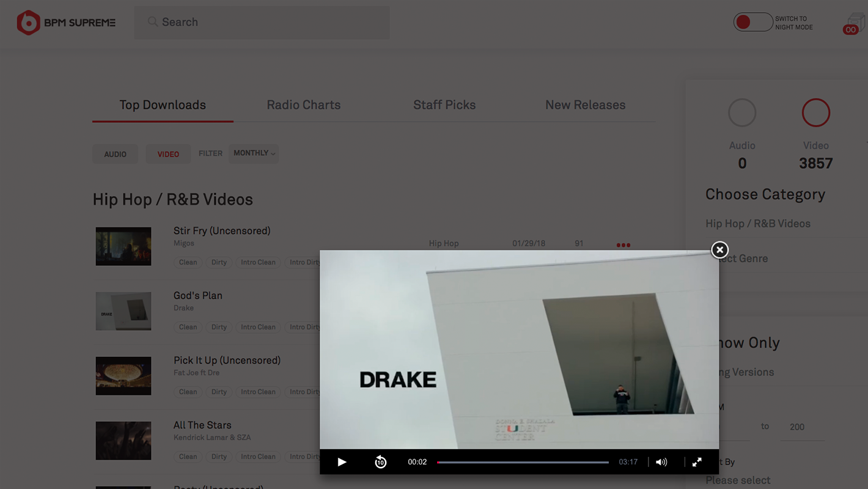868x489 pixels.
Task: Play the Drake video
Action: 342,462
